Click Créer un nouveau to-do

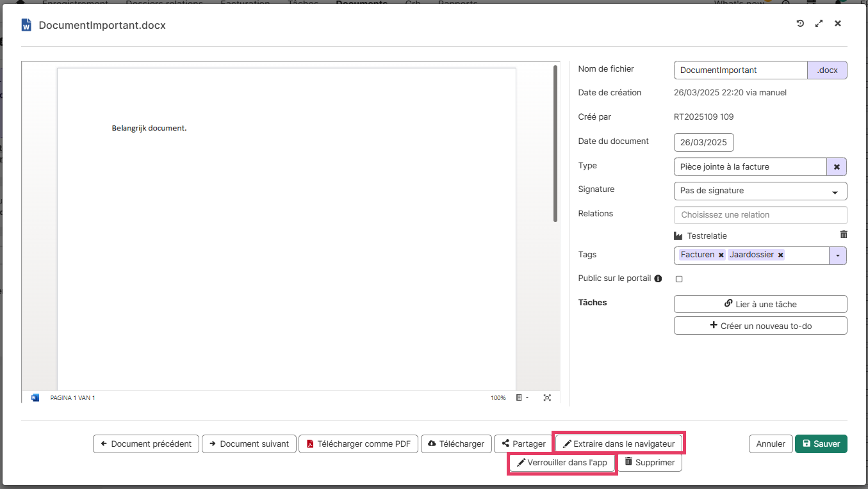pos(760,326)
